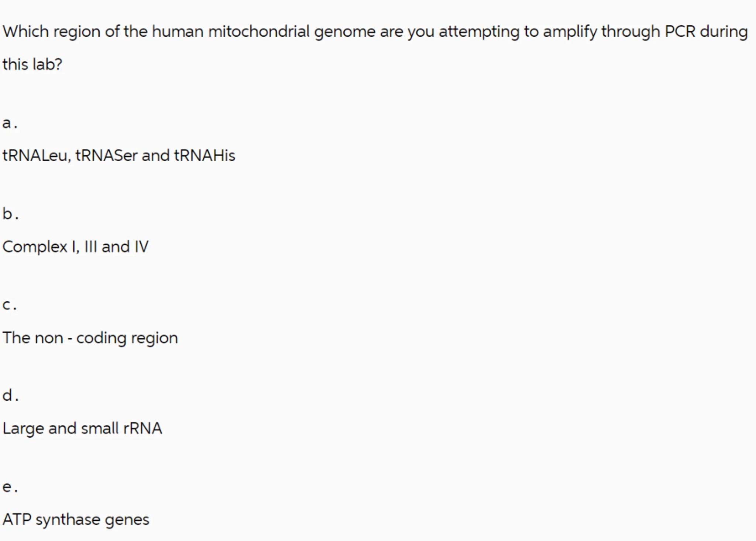Click the word "rRNA" in option d
This screenshot has height=541, width=756.
point(142,428)
